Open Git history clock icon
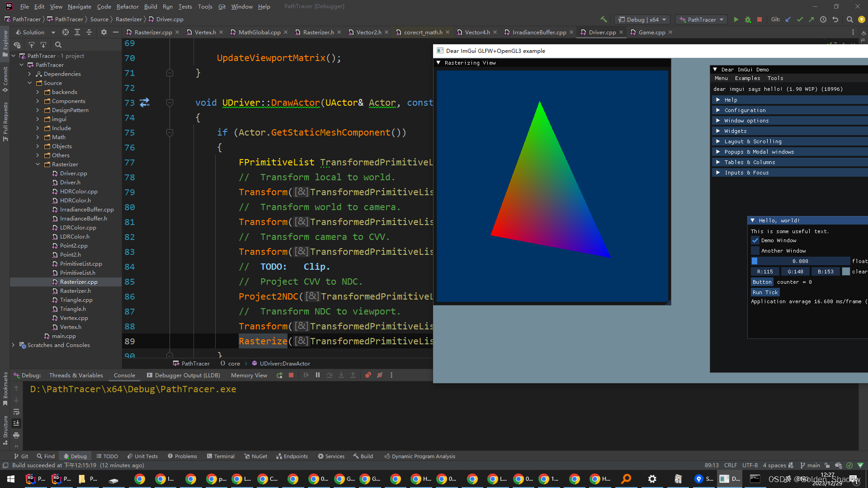The image size is (868, 488). [823, 19]
